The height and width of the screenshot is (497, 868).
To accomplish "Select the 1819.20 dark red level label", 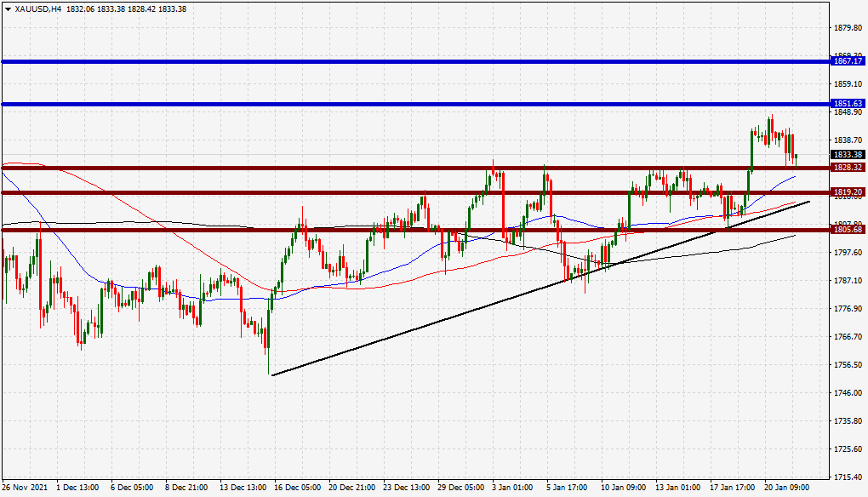I will pyautogui.click(x=848, y=192).
